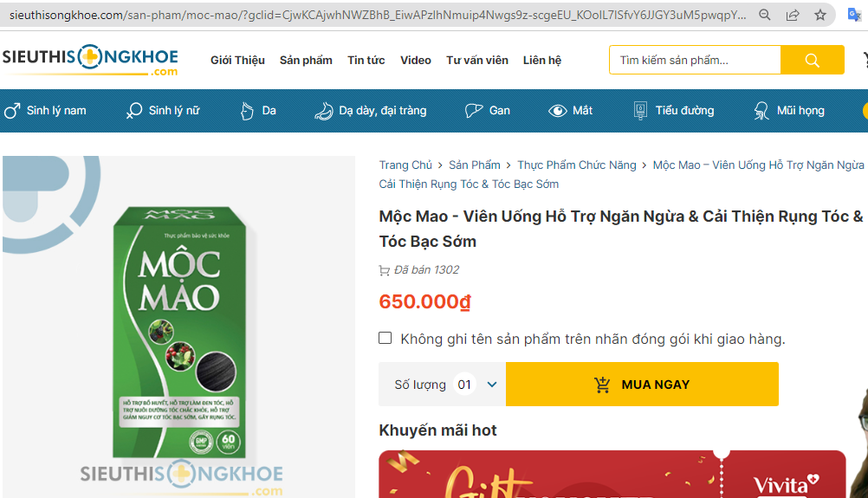Screen dimensions: 868x498
Task: Open the Sản phẩm menu
Action: [x=306, y=60]
